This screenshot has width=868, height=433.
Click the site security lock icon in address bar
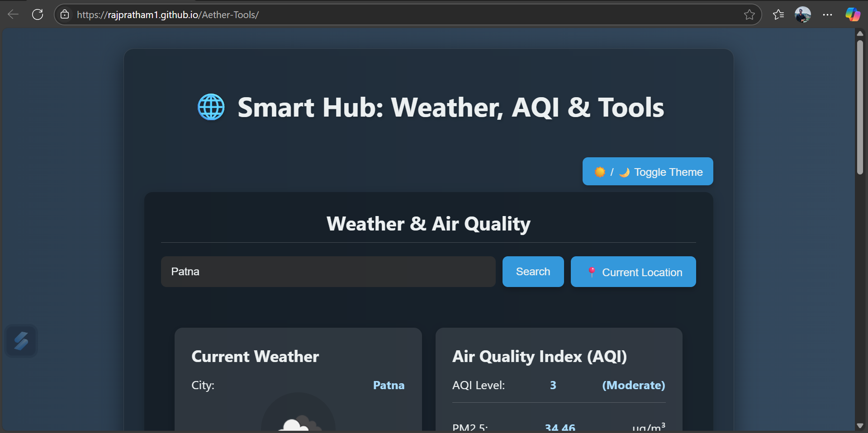pyautogui.click(x=65, y=14)
